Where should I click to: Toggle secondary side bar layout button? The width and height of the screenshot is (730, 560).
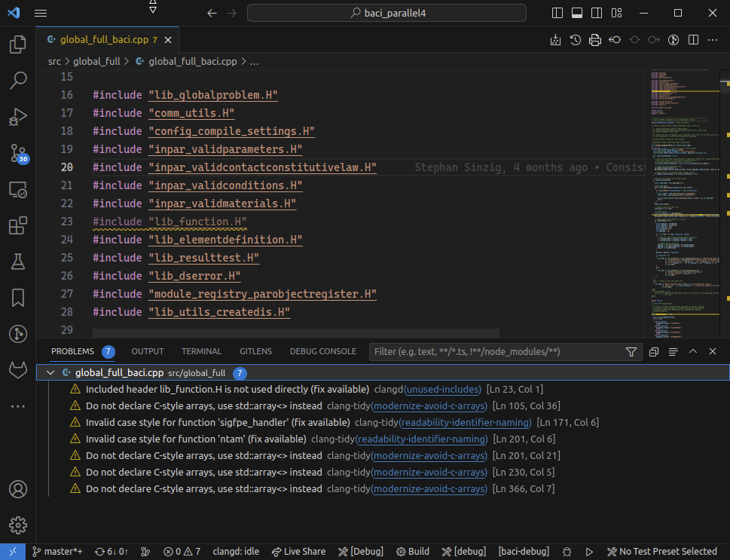(x=597, y=13)
